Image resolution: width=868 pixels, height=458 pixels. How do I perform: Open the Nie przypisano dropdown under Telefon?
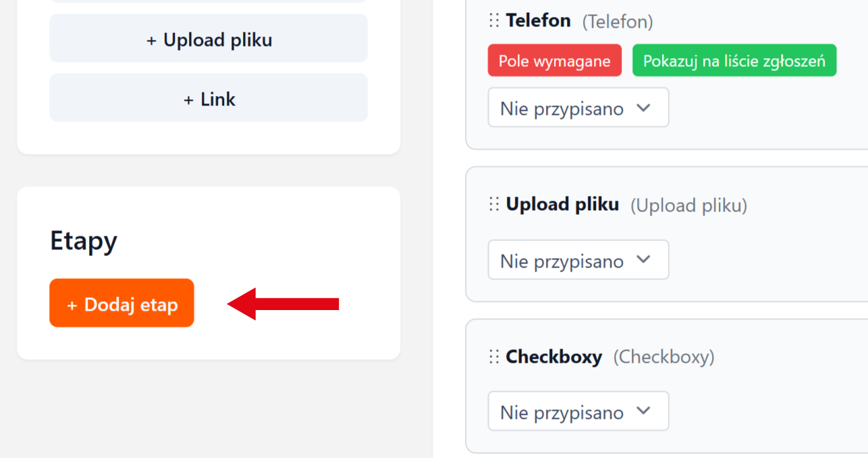(578, 107)
